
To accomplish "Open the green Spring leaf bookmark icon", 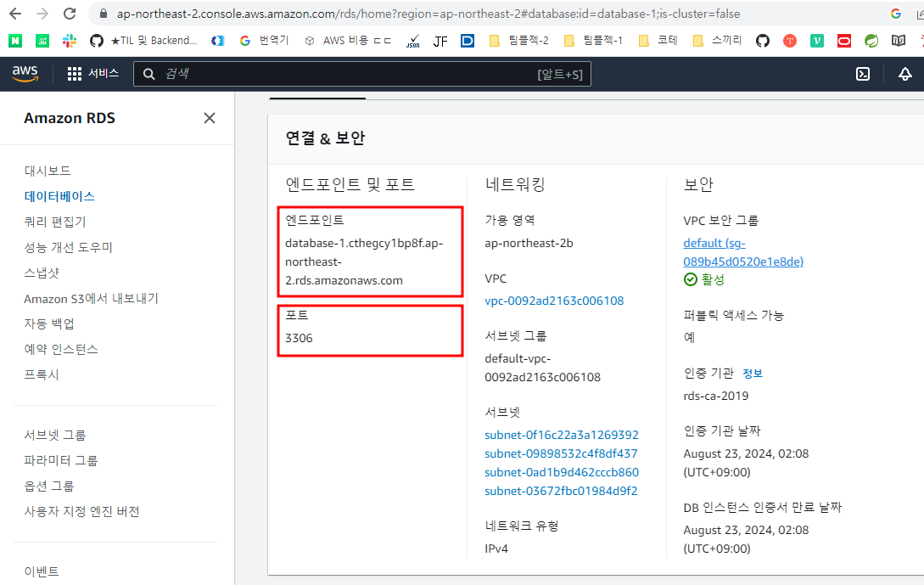I will (871, 40).
